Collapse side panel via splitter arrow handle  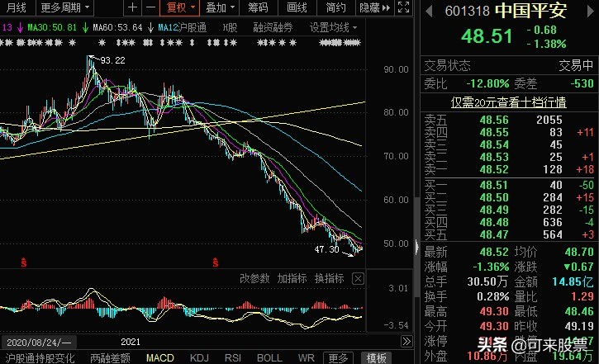(416, 247)
